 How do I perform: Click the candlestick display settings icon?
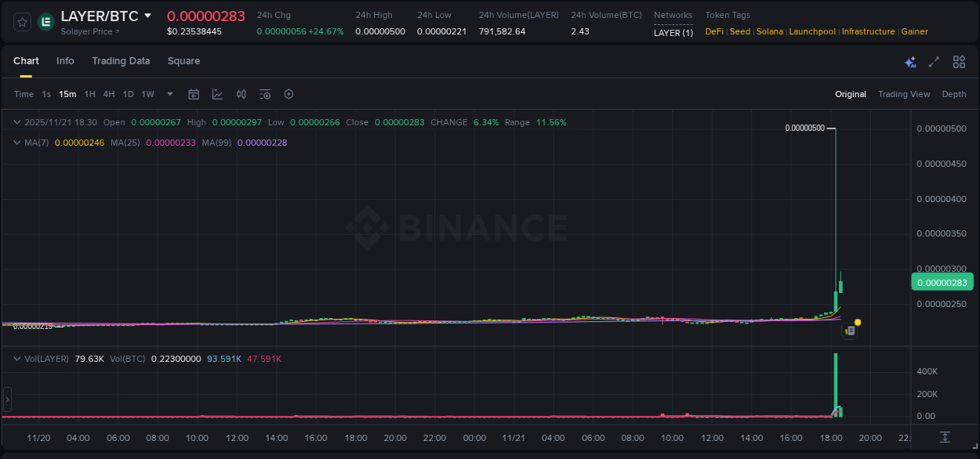(241, 93)
